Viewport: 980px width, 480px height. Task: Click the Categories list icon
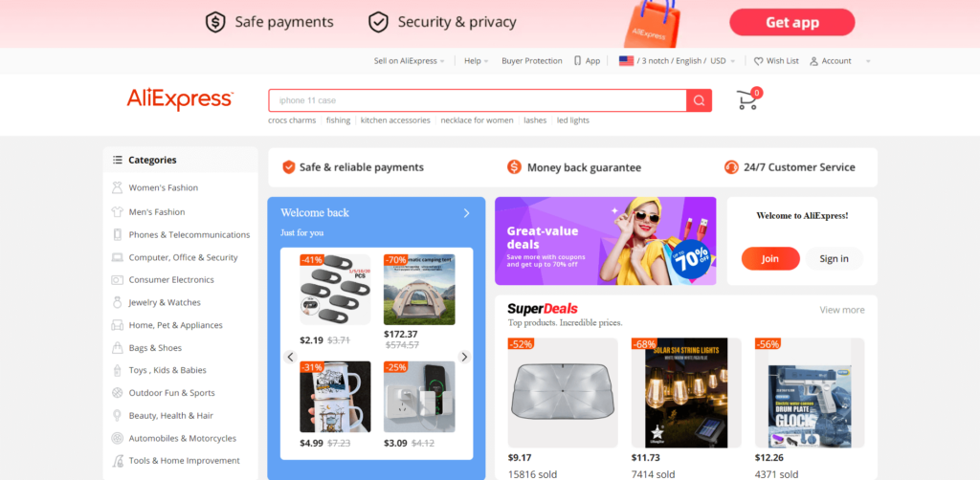tap(117, 160)
